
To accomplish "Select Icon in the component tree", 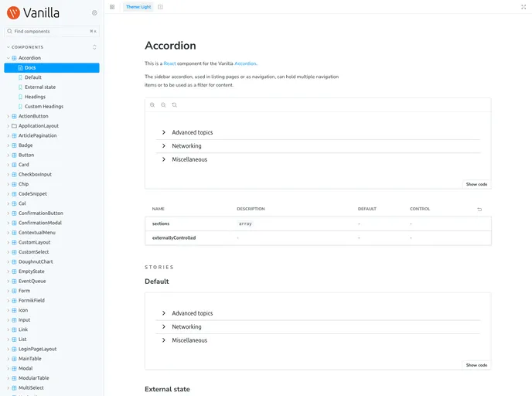I will point(23,310).
